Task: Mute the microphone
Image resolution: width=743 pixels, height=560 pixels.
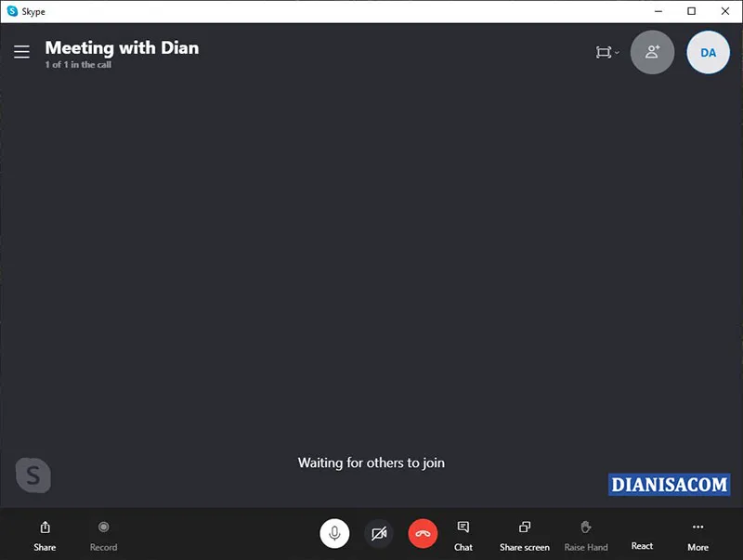Action: 335,533
